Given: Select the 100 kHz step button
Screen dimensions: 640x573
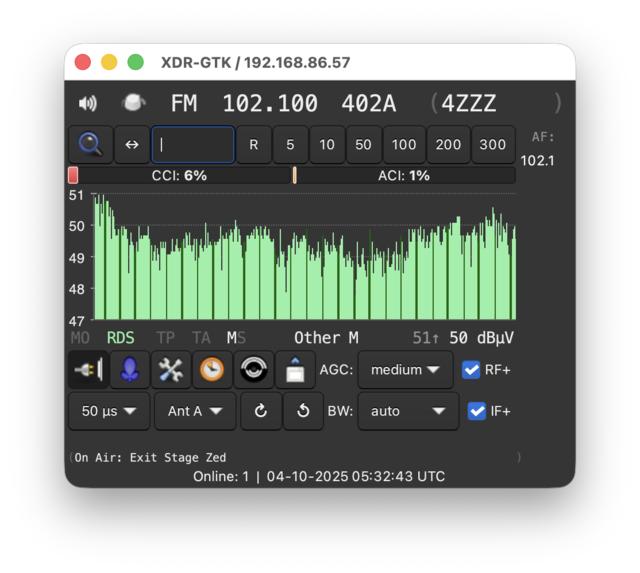Looking at the screenshot, I should click(x=404, y=144).
